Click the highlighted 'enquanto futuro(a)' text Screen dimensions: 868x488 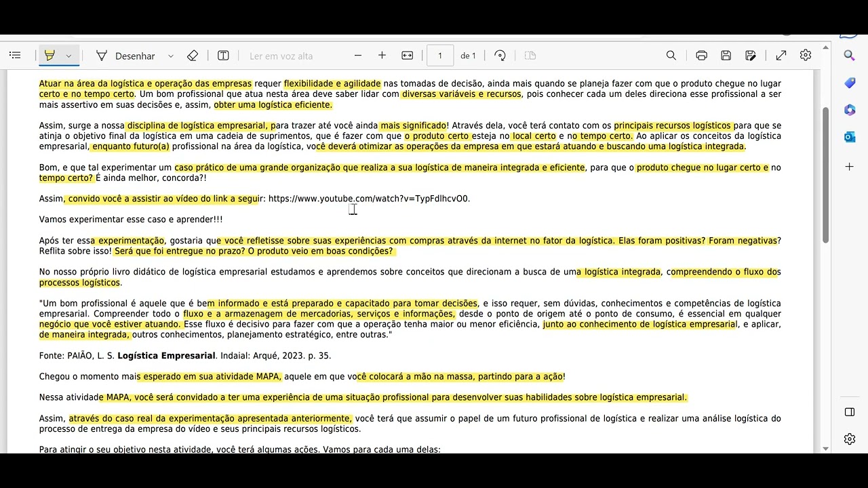click(x=131, y=146)
